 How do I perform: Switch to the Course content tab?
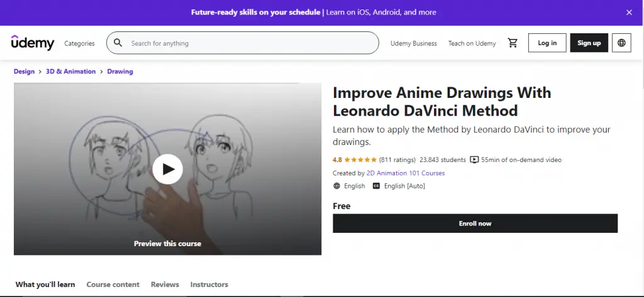(113, 284)
